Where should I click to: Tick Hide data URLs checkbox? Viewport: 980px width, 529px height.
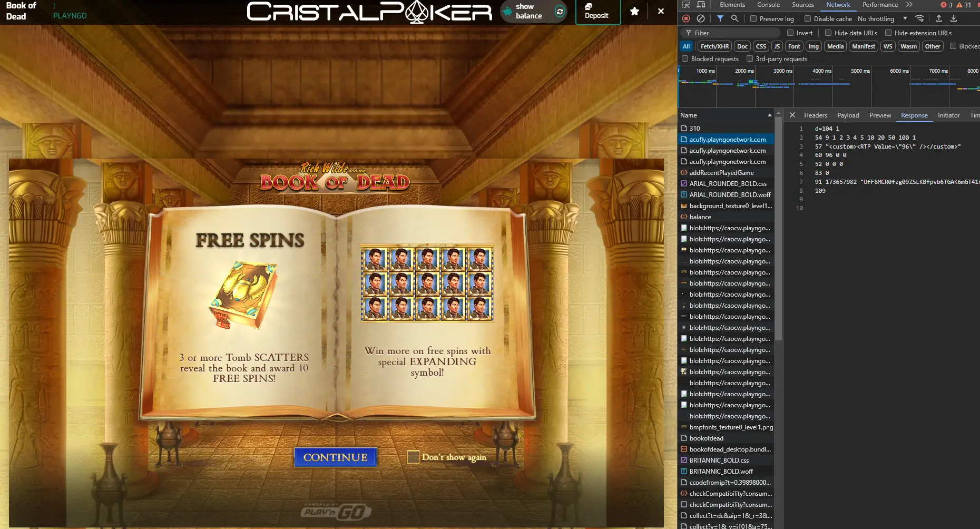pos(828,33)
